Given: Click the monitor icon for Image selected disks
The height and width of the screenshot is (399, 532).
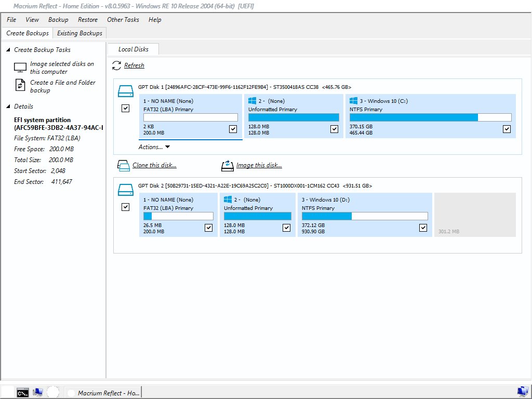Looking at the screenshot, I should 20,68.
